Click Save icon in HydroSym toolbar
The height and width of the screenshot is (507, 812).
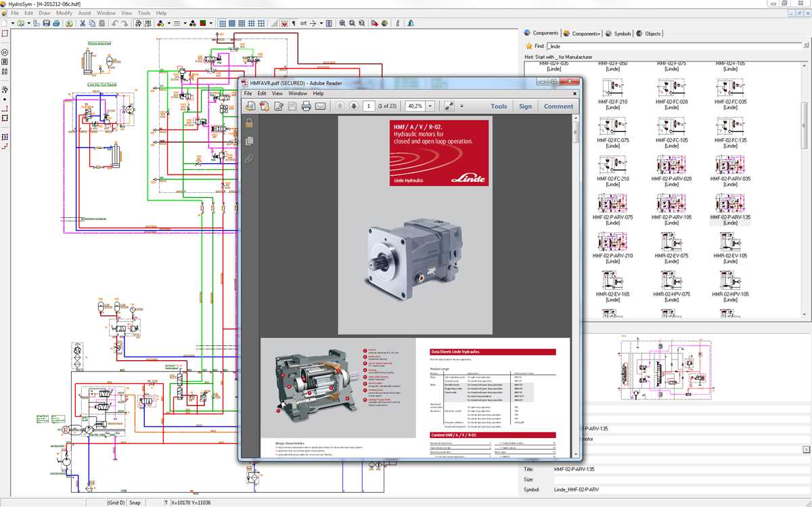point(47,23)
